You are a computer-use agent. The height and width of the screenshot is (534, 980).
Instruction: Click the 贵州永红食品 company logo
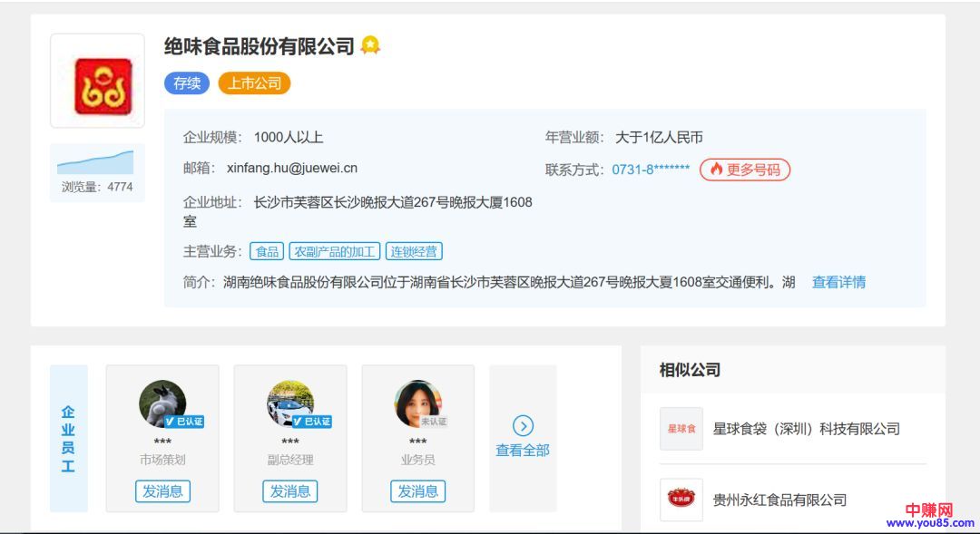point(681,500)
